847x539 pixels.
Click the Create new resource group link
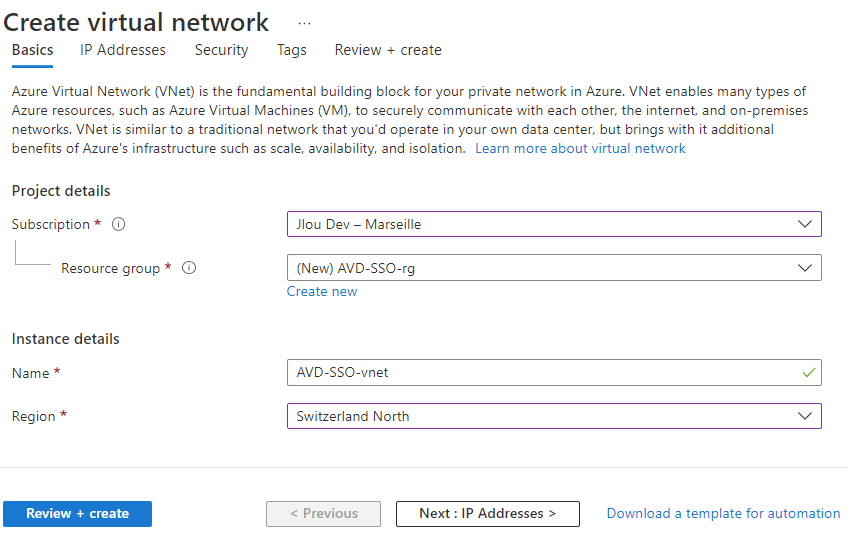322,292
